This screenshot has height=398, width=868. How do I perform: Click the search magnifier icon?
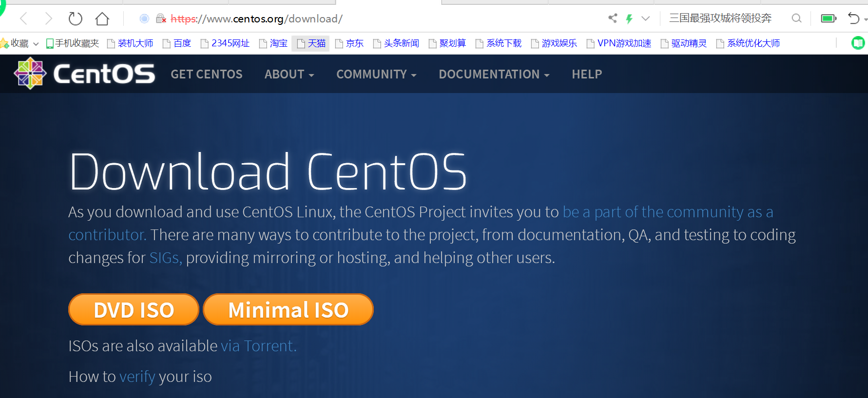coord(796,19)
